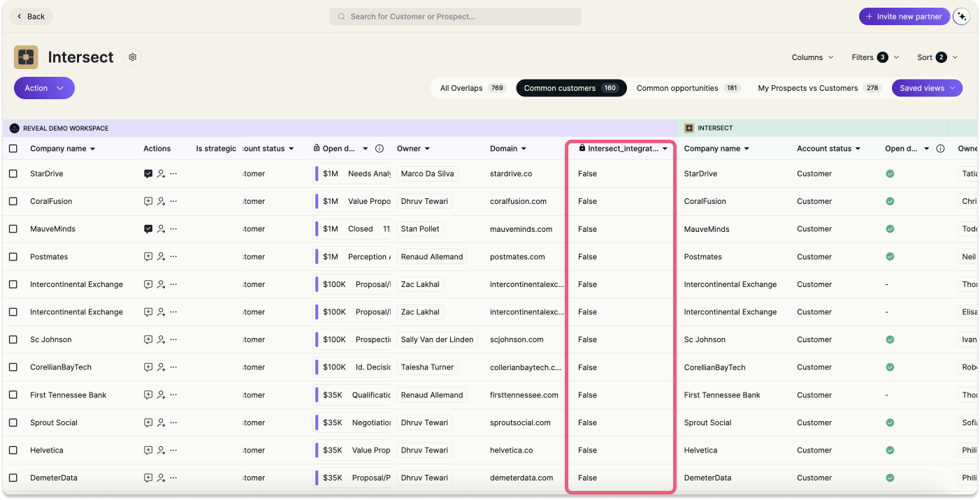This screenshot has width=980, height=500.
Task: Open the Filters dropdown
Action: coord(875,57)
